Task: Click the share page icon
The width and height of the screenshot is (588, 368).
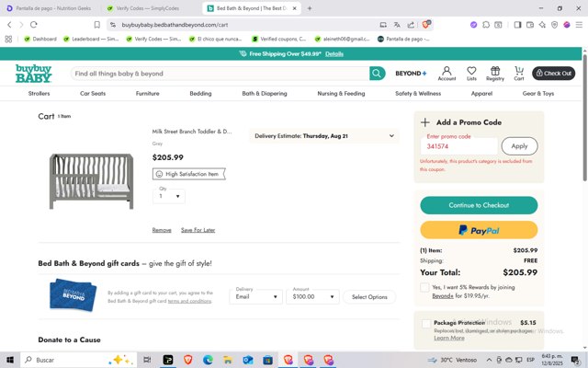Action: point(411,25)
